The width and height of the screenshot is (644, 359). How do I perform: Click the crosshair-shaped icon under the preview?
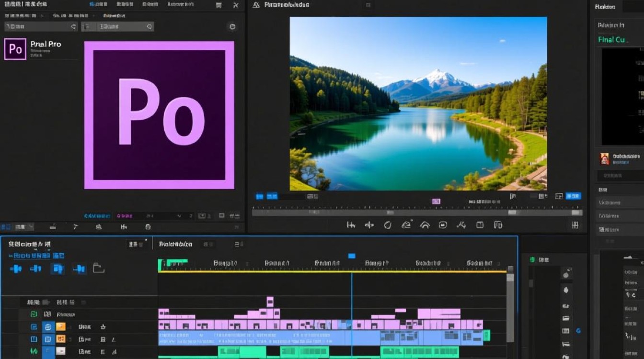pos(369,224)
